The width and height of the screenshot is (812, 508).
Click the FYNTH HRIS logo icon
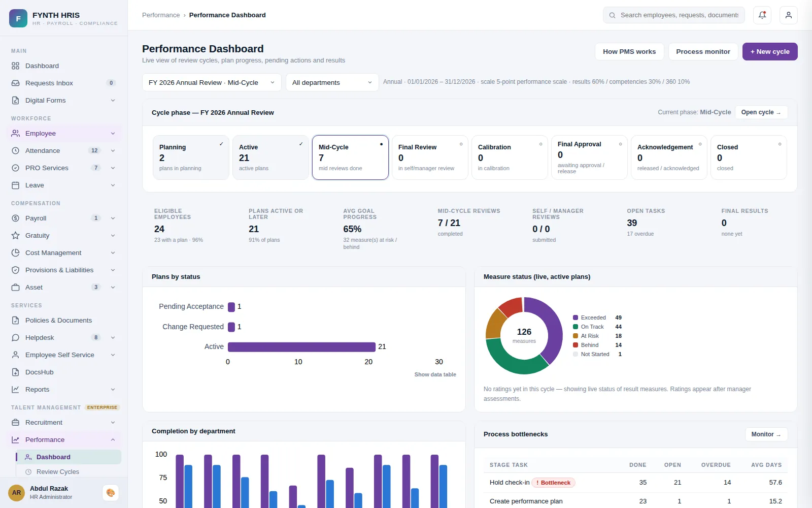[x=18, y=18]
